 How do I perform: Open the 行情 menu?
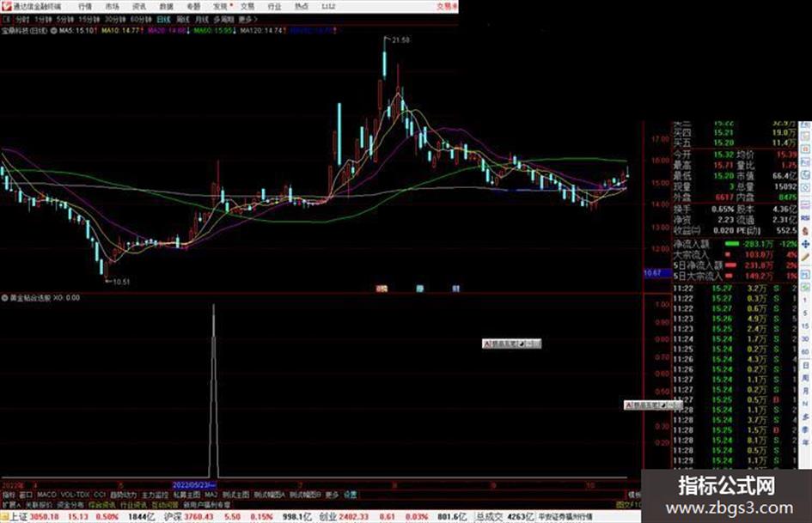click(x=85, y=6)
